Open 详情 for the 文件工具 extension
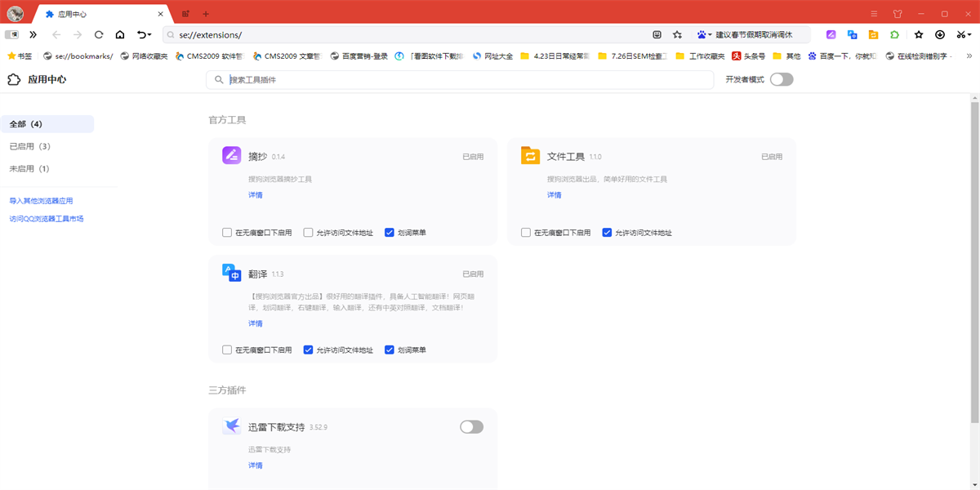This screenshot has height=490, width=980. pos(554,194)
